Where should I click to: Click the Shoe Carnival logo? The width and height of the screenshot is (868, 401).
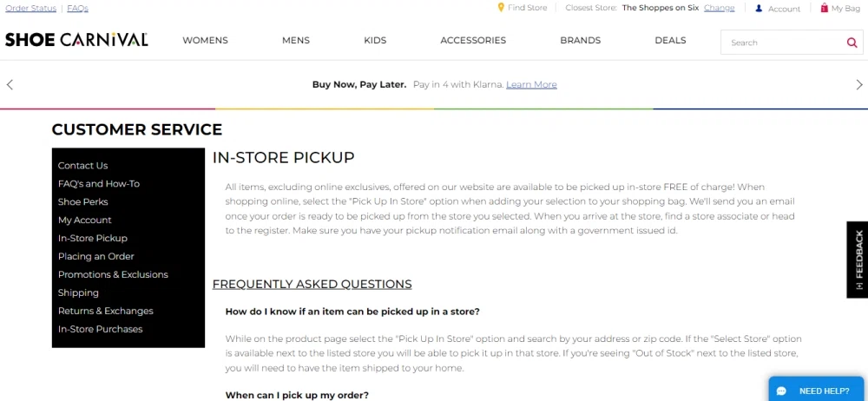click(x=76, y=40)
